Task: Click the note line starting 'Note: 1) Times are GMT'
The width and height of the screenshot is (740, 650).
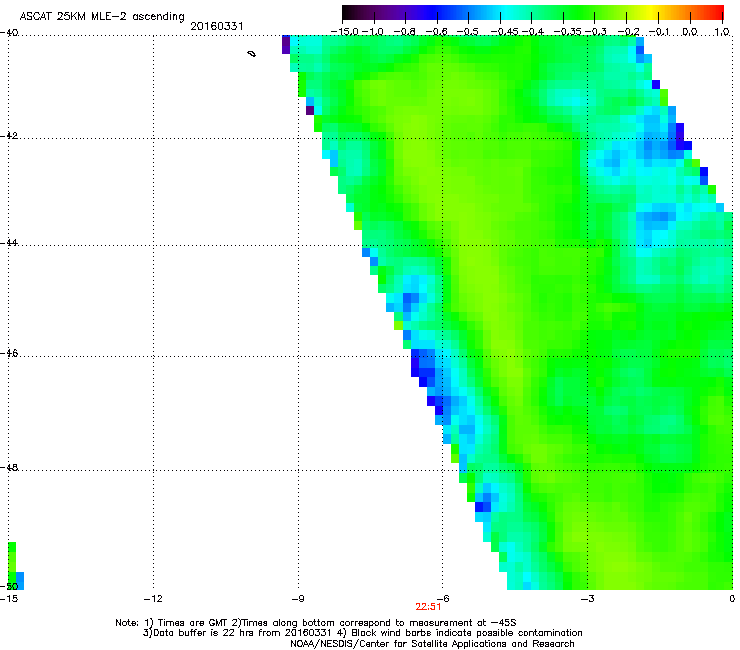Action: coord(316,623)
